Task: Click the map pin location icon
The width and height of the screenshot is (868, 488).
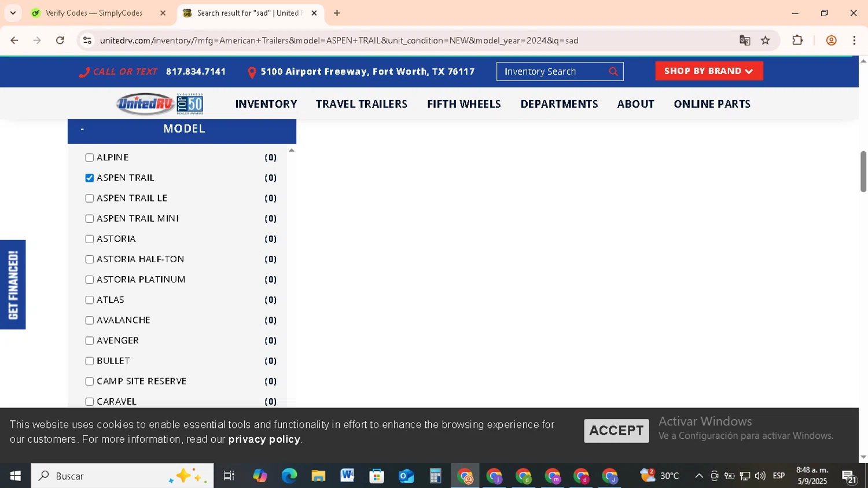Action: [x=252, y=72]
